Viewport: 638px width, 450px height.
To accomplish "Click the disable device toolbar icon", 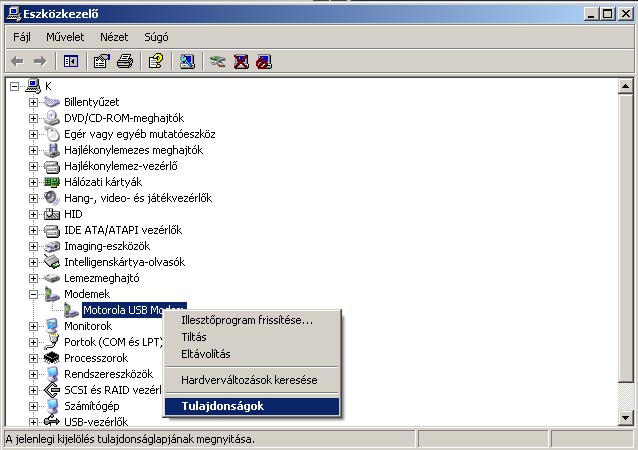I will click(x=263, y=61).
